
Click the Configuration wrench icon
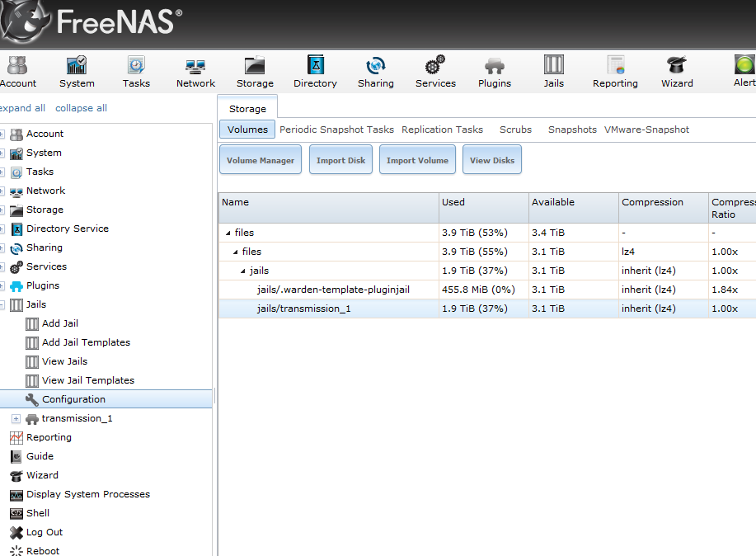click(x=32, y=399)
